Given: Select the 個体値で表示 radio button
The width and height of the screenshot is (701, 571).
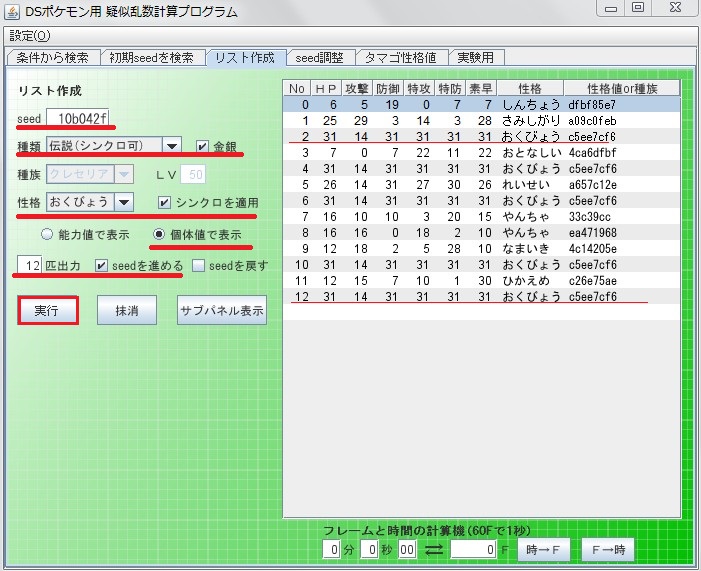Looking at the screenshot, I should pos(159,234).
